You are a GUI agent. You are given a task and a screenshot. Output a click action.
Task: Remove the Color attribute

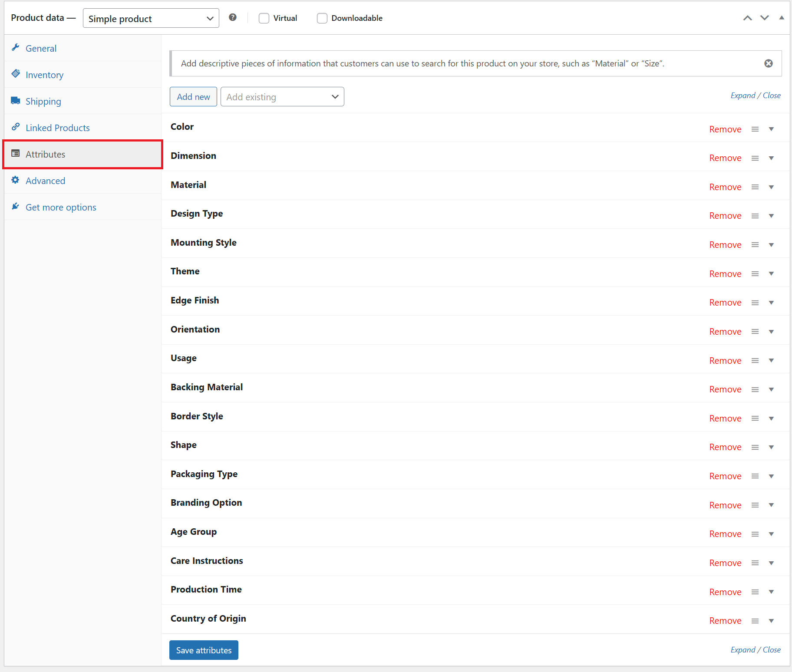pos(725,129)
